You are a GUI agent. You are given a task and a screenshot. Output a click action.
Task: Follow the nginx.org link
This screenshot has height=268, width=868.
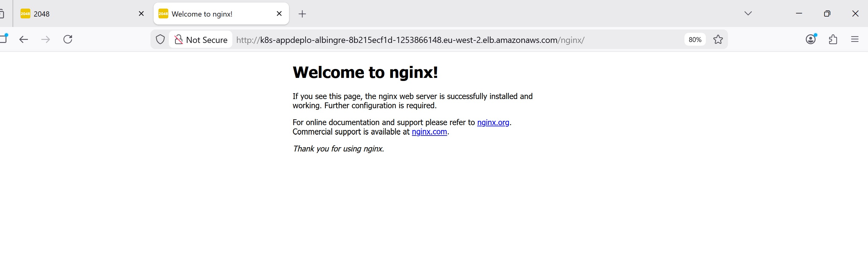coord(493,122)
